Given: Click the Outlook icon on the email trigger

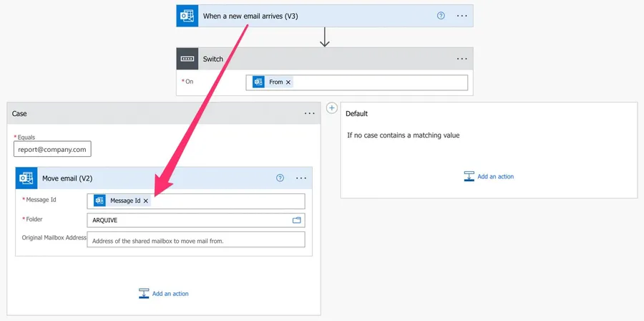Looking at the screenshot, I should tap(187, 16).
